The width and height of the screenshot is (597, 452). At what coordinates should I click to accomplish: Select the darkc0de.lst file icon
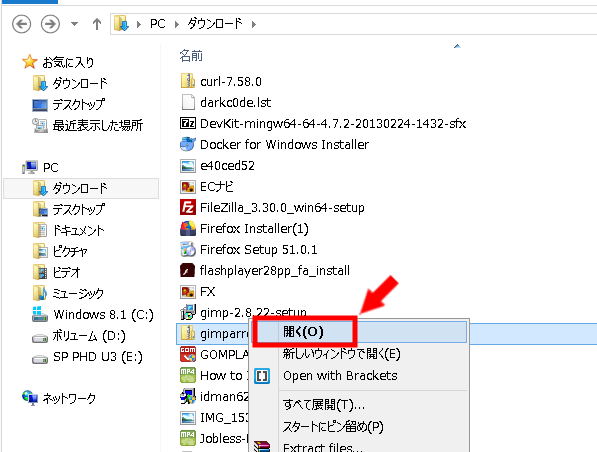(188, 102)
